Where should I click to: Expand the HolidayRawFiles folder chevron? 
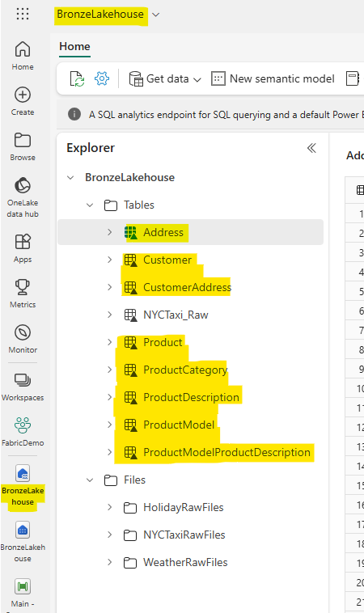click(x=110, y=507)
